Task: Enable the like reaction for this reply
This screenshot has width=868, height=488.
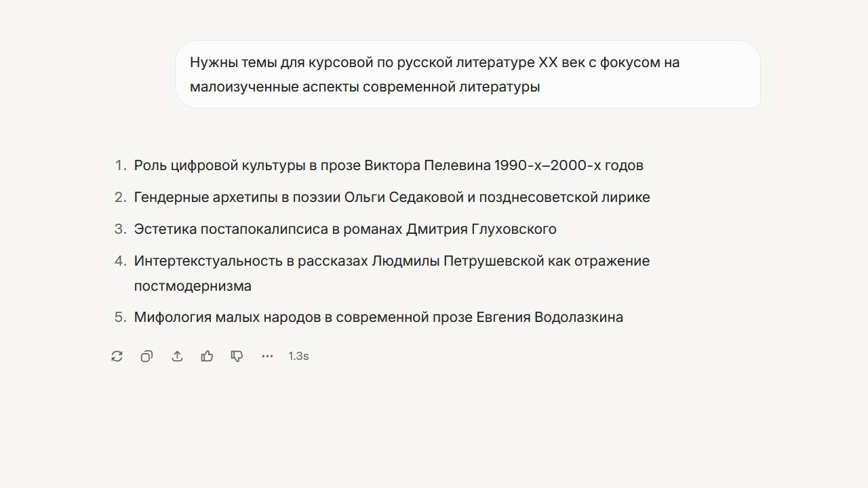Action: click(x=207, y=356)
